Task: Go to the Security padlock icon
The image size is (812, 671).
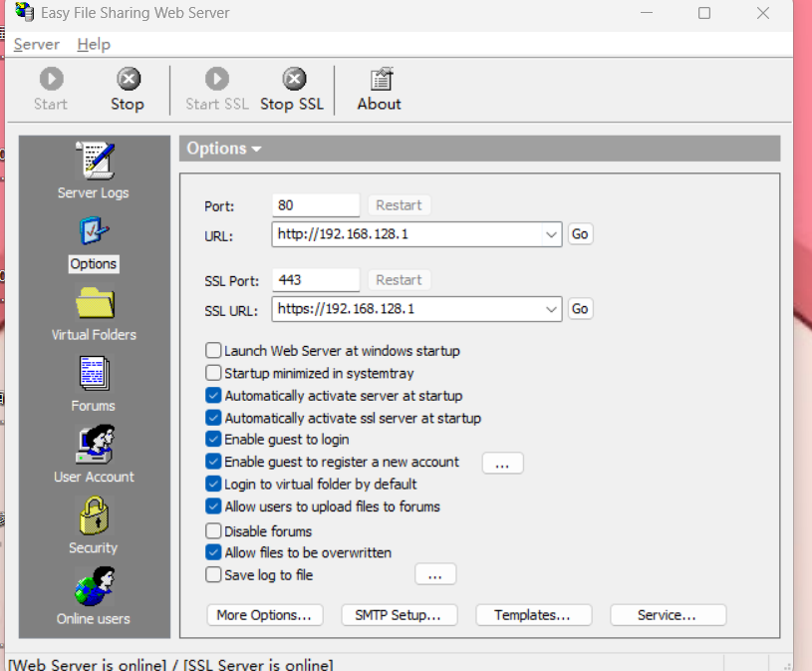Action: (x=94, y=516)
